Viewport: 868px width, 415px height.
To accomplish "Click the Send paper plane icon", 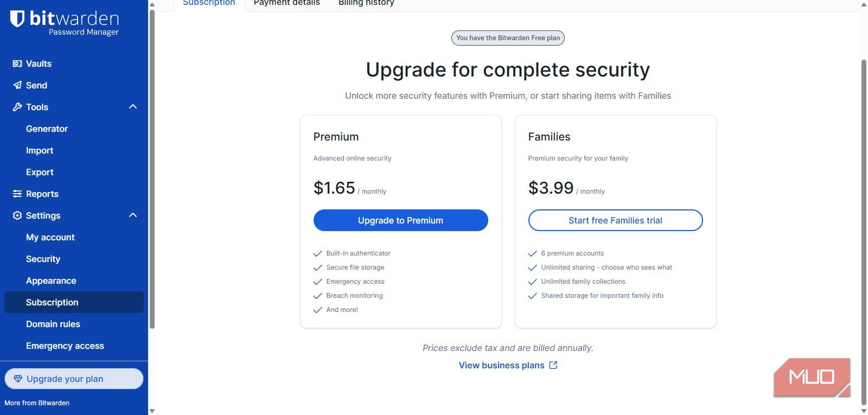I will point(17,85).
